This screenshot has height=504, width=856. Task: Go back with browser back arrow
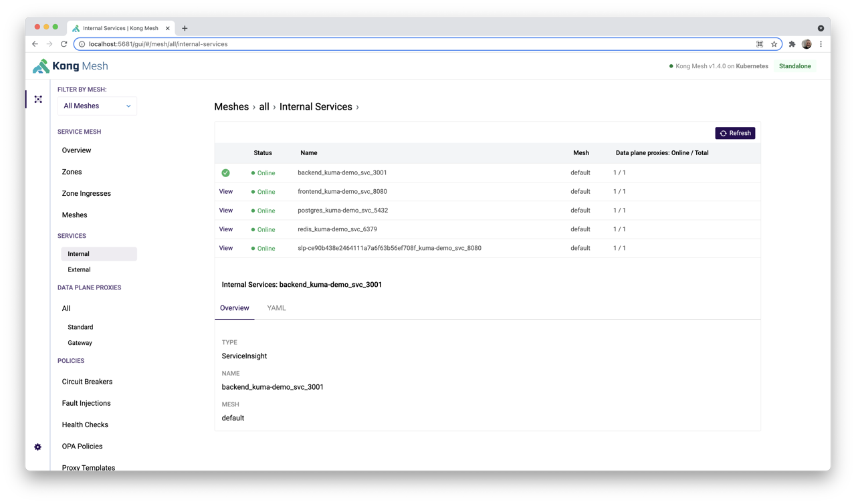[x=35, y=44]
